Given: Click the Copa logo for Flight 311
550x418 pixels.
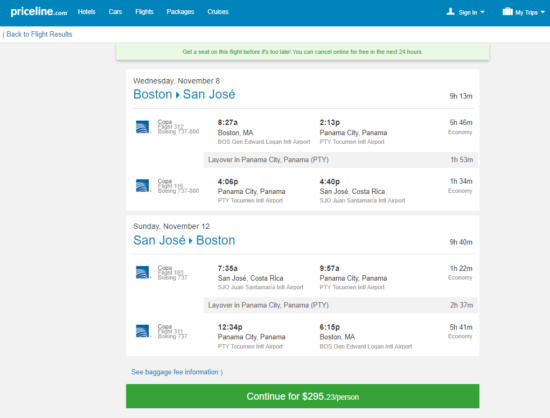Looking at the screenshot, I should click(142, 331).
